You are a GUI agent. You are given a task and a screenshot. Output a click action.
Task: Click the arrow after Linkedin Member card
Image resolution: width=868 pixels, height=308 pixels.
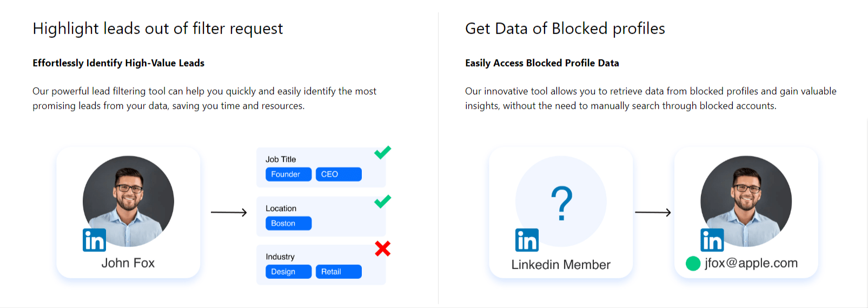653,212
